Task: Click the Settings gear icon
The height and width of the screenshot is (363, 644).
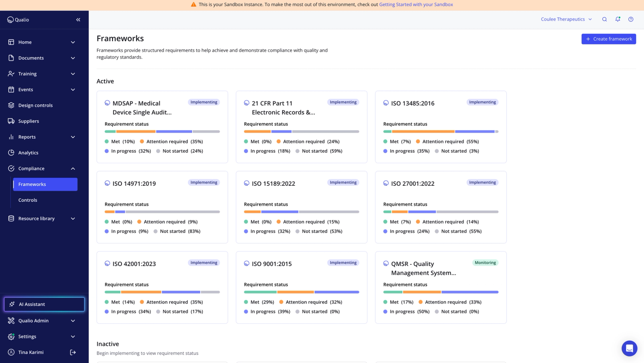Action: tap(11, 336)
